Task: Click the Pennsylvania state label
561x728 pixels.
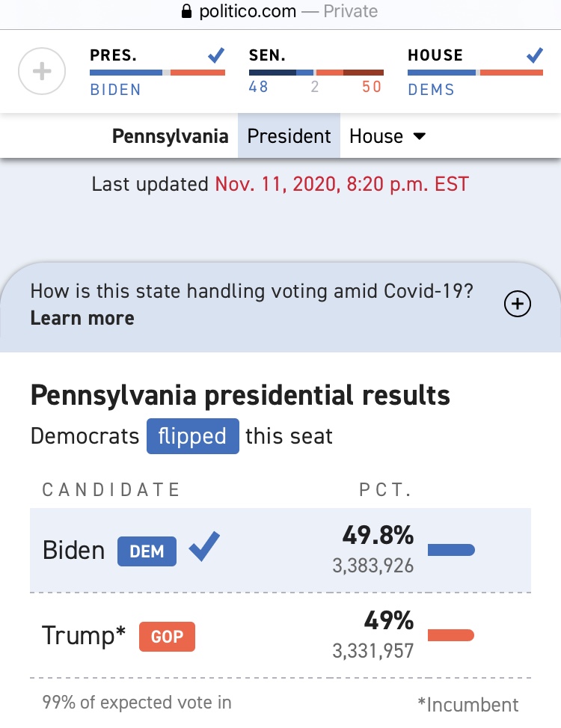Action: tap(171, 136)
